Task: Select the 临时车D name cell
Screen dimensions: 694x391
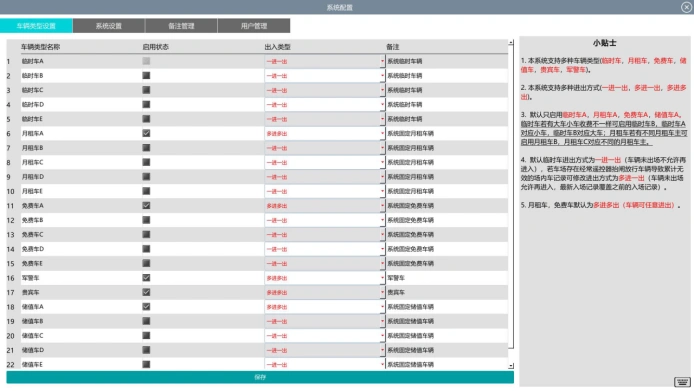Action: (x=81, y=105)
